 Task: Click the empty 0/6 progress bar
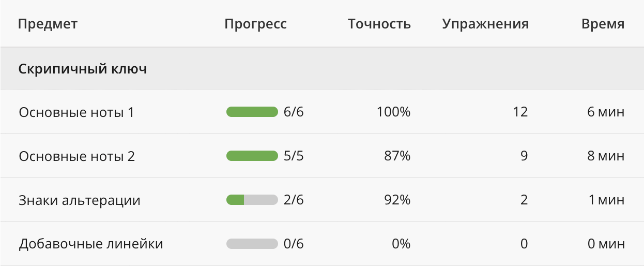[x=252, y=244]
